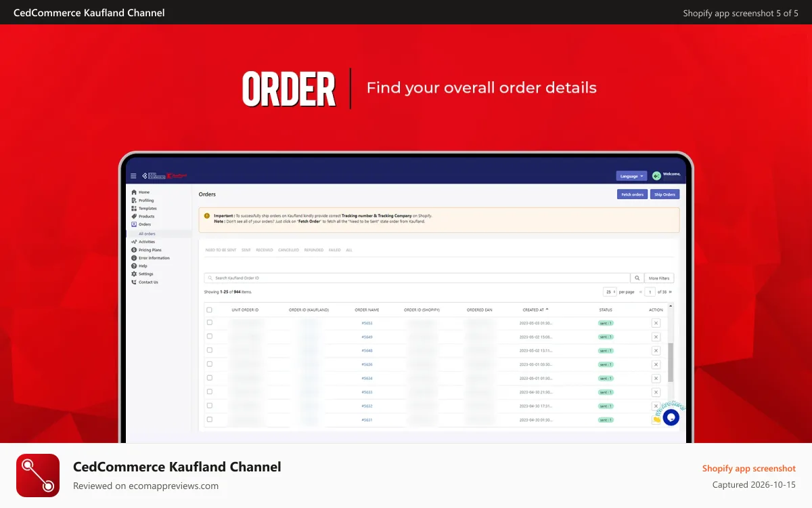Click the sent : 1 badge for #5653
This screenshot has width=812, height=508.
pos(606,323)
